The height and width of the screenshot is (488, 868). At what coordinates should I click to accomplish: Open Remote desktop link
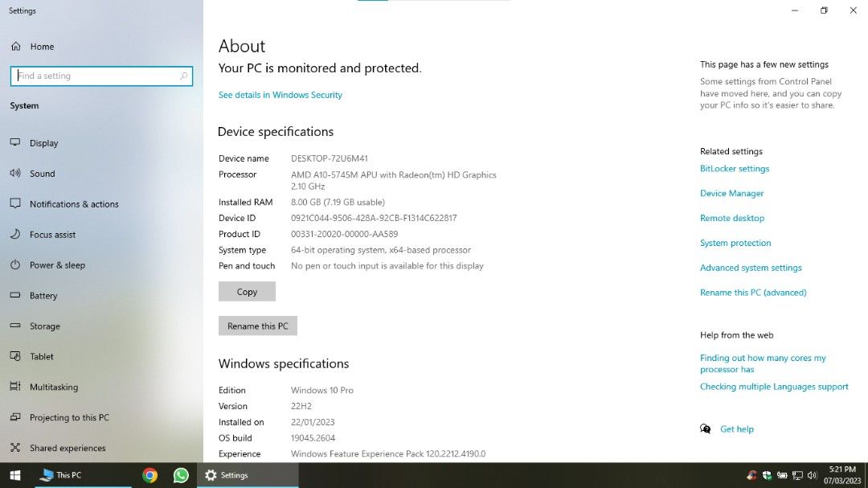coord(732,218)
